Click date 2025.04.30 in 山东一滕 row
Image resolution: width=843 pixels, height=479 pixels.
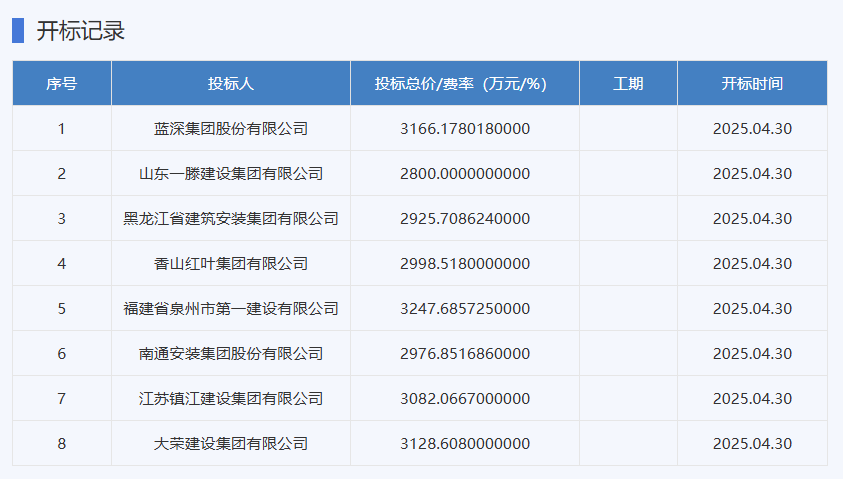(752, 174)
